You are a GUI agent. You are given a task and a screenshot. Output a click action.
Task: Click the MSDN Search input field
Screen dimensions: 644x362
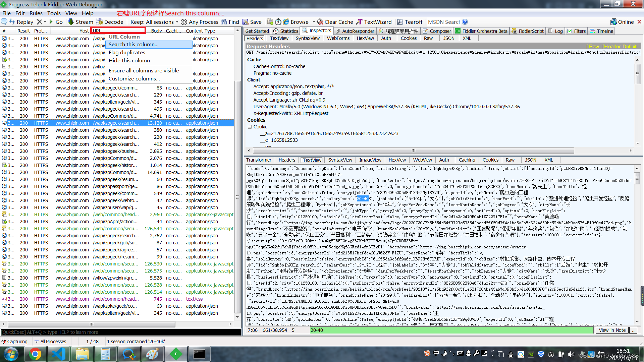click(443, 22)
